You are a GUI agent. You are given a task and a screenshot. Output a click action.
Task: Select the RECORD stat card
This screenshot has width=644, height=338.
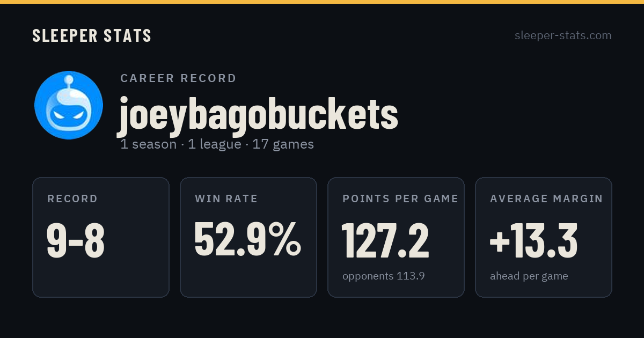coord(101,237)
